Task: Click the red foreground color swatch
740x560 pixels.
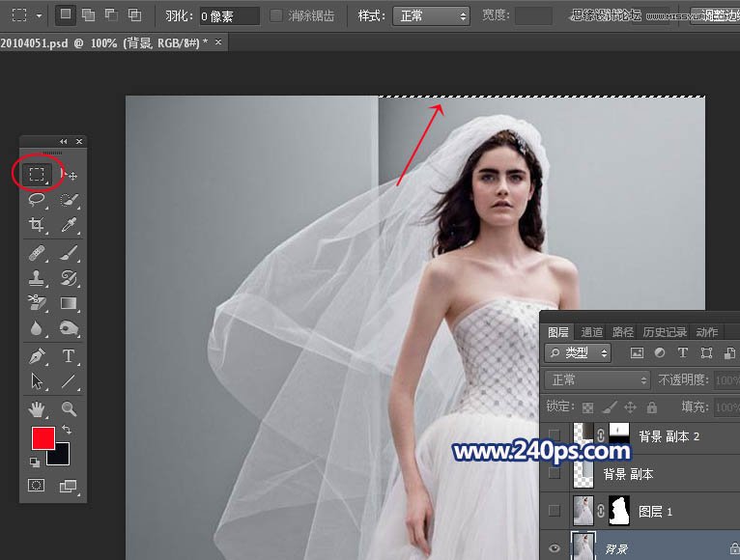Action: click(x=43, y=437)
